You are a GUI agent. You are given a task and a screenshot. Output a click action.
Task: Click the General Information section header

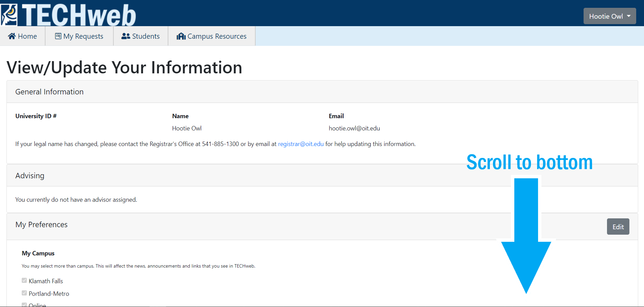[x=50, y=92]
